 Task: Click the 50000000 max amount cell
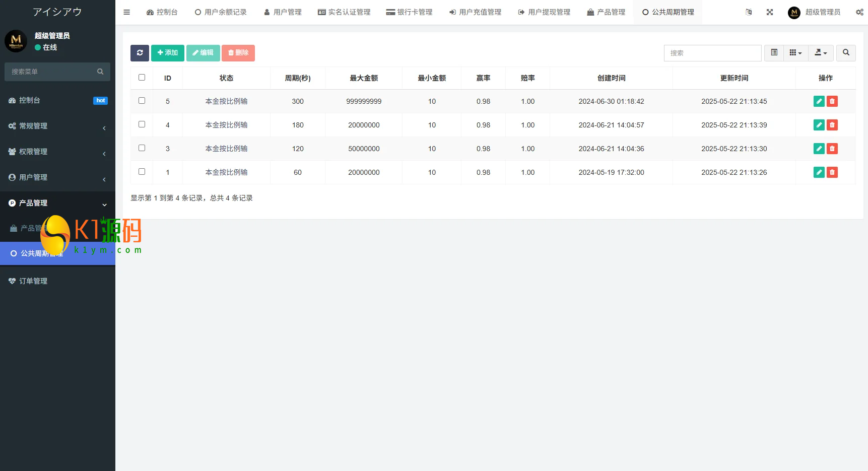tap(364, 149)
